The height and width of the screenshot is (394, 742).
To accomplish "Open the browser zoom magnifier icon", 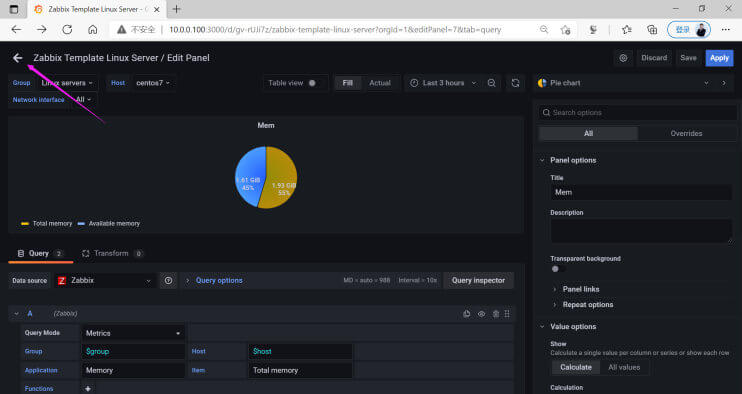I will tap(544, 29).
